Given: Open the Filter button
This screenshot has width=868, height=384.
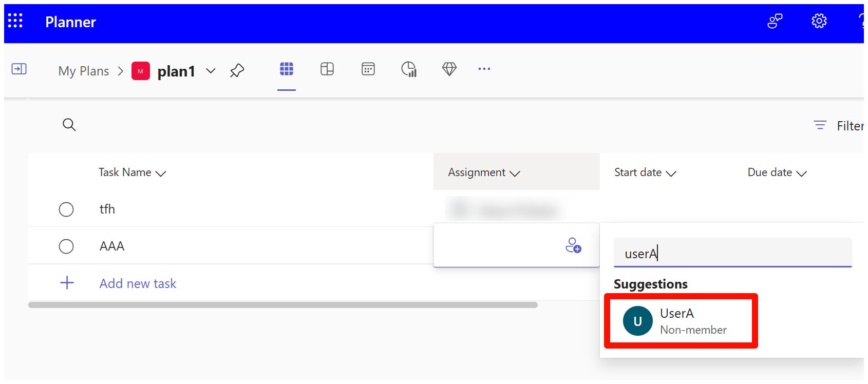Looking at the screenshot, I should click(839, 126).
